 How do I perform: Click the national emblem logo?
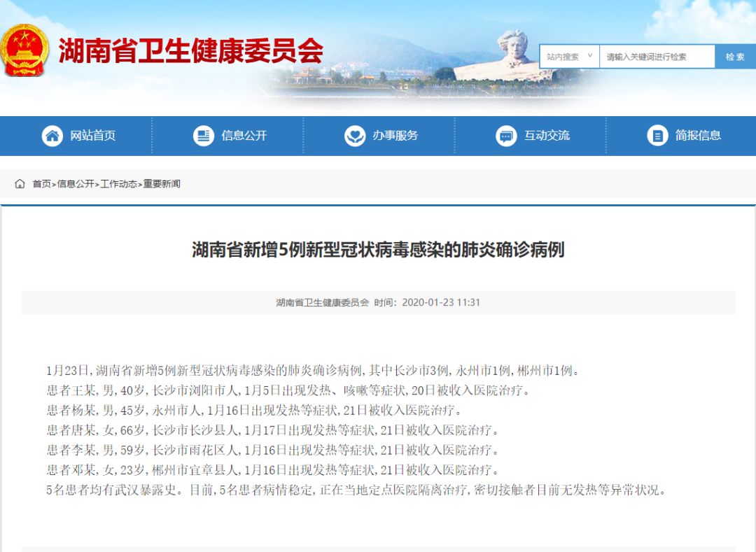24,50
